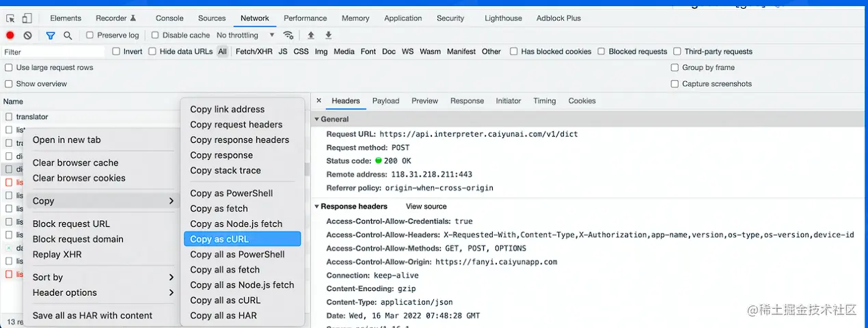Choose Block request URL

pyautogui.click(x=103, y=224)
